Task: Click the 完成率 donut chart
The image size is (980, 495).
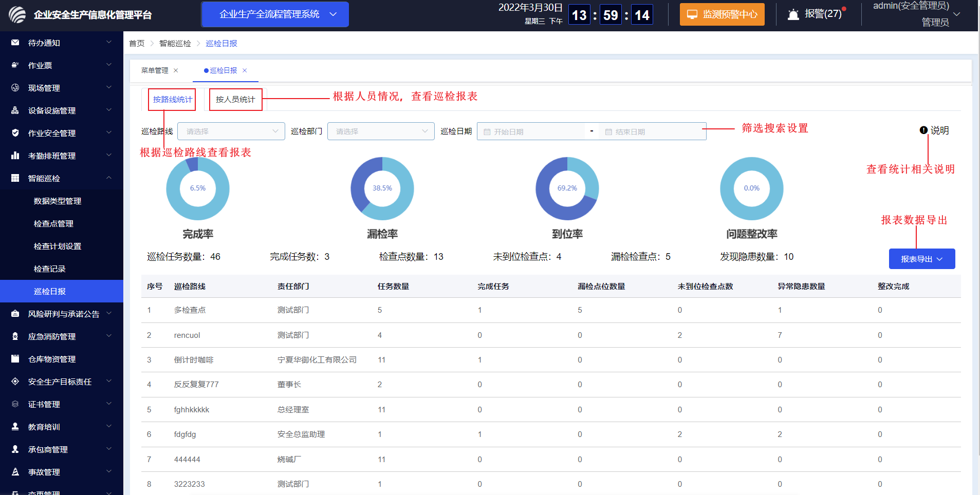Action: (x=198, y=188)
